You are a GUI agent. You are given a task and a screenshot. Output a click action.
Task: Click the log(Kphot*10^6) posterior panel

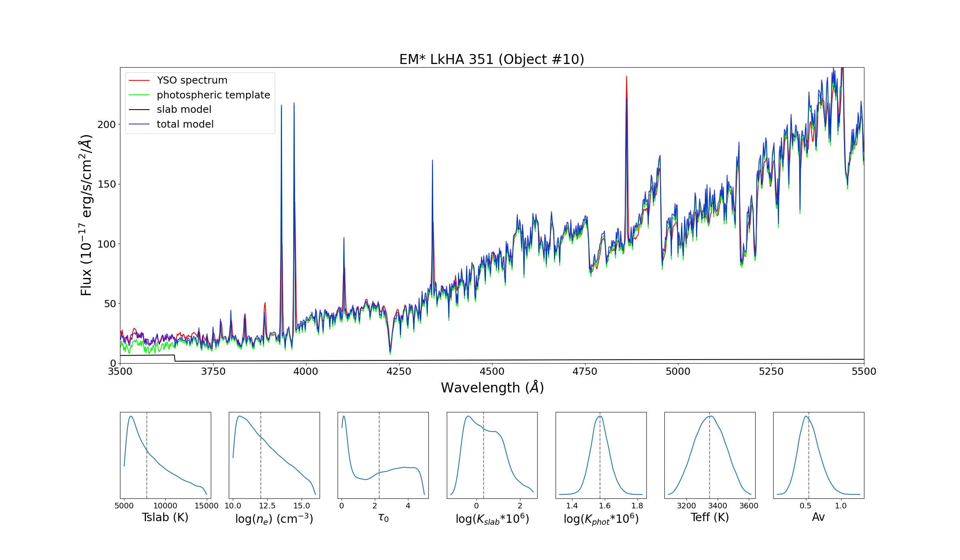coord(601,455)
